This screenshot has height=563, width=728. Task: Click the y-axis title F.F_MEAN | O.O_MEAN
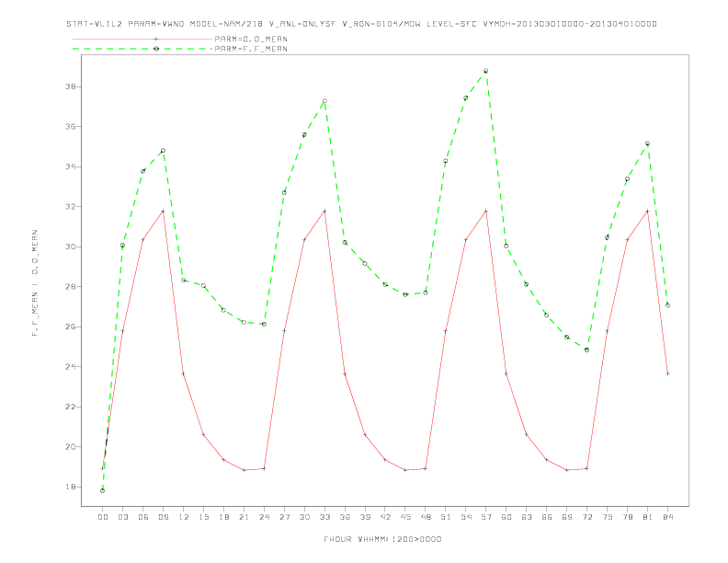click(x=35, y=283)
